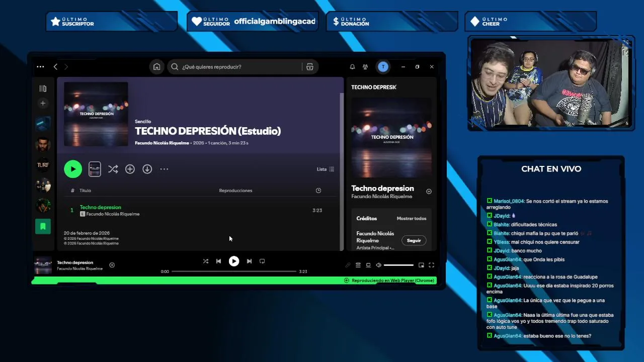Viewport: 644px width, 362px height.
Task: Skip to the previous track
Action: [x=218, y=261]
